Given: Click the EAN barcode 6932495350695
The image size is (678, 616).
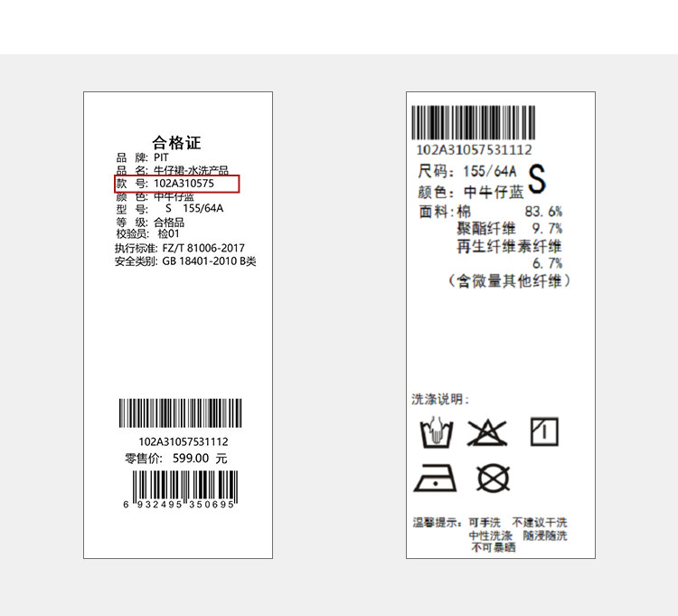Looking at the screenshot, I should pyautogui.click(x=181, y=489).
